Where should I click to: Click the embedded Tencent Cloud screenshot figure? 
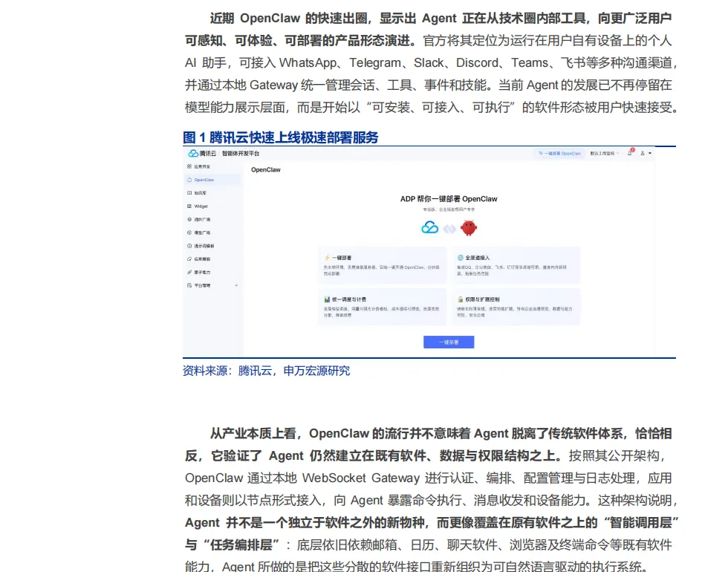click(419, 252)
